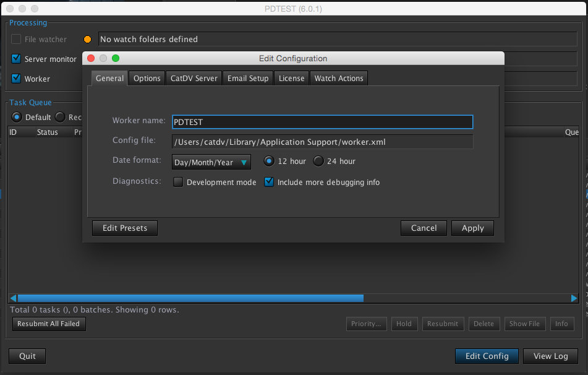This screenshot has width=588, height=375.
Task: Open the Watch Actions tab
Action: [x=339, y=79]
